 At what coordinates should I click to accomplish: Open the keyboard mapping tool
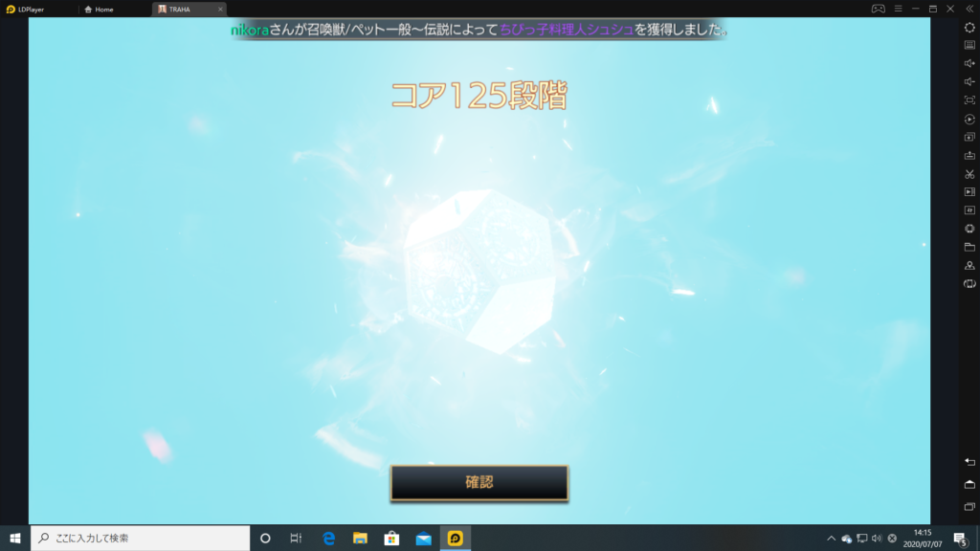(x=969, y=45)
